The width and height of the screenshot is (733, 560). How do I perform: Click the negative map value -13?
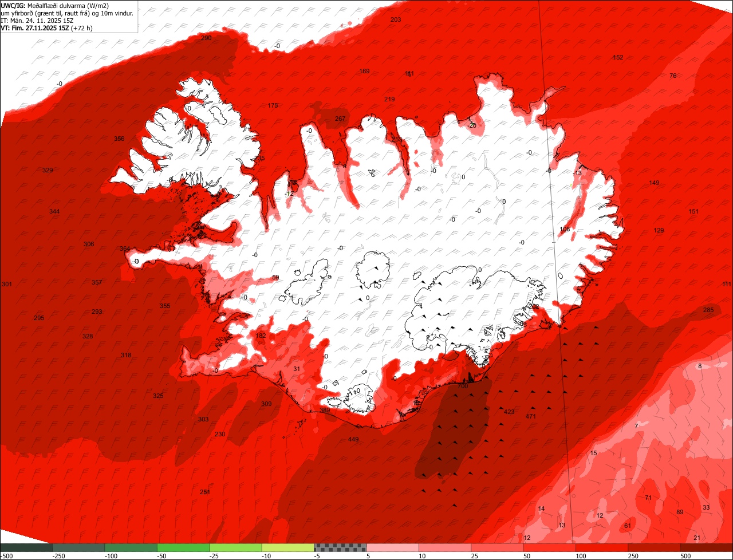tap(577, 173)
